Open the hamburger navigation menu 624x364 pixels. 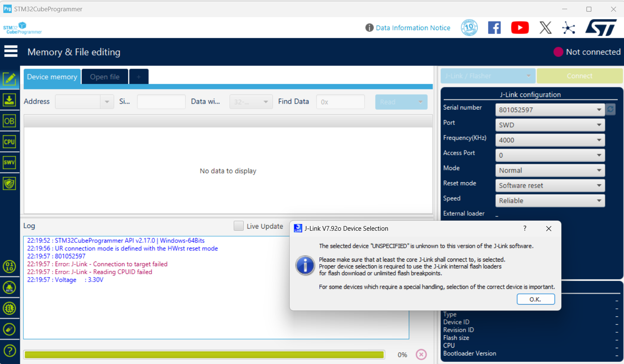[10, 51]
